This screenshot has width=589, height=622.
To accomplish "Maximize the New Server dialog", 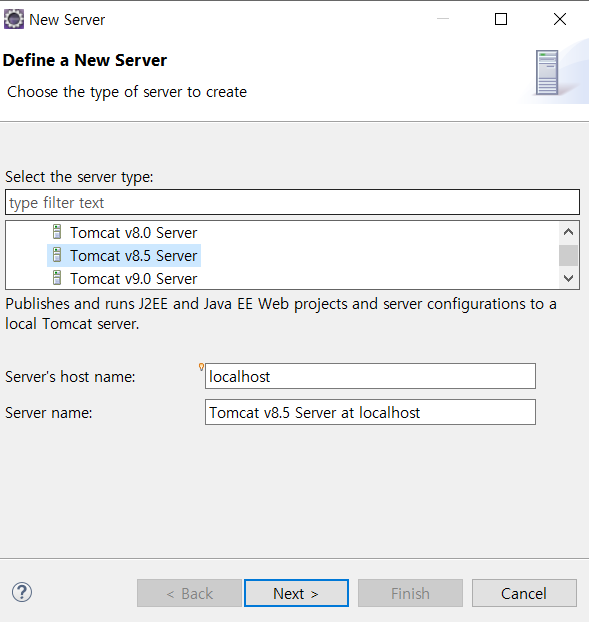I will pyautogui.click(x=501, y=19).
